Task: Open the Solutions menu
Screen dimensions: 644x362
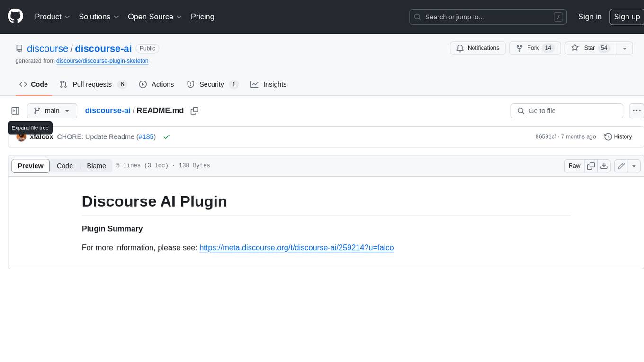Action: tap(99, 17)
